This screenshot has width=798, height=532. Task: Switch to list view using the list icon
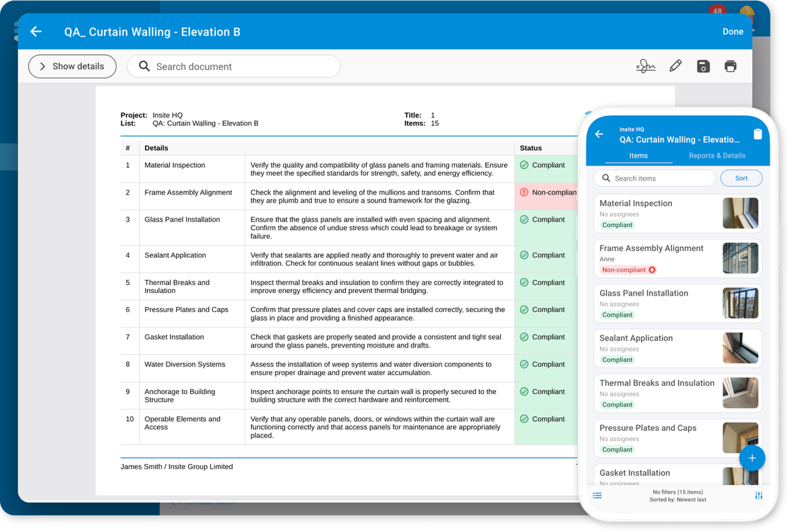click(597, 495)
